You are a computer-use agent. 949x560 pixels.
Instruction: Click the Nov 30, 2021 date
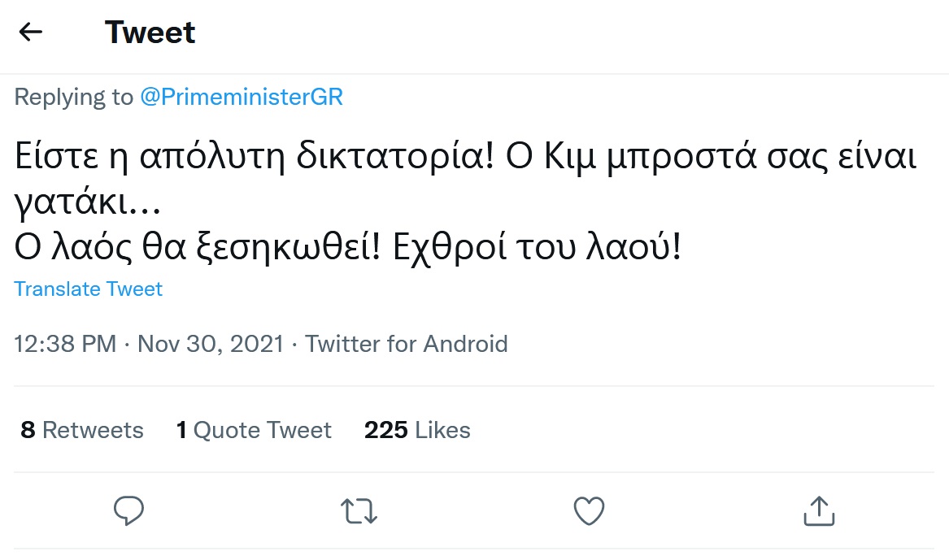(x=211, y=344)
